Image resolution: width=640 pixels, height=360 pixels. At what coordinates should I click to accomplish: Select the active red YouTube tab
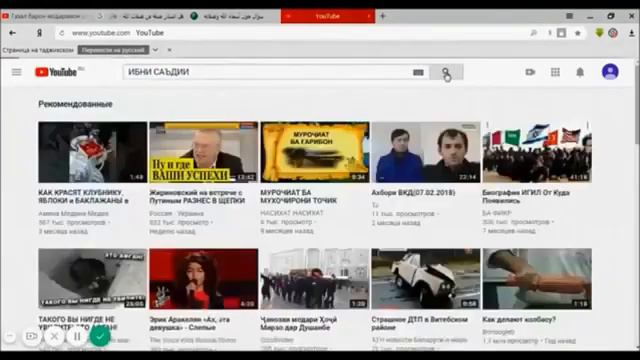pos(328,16)
